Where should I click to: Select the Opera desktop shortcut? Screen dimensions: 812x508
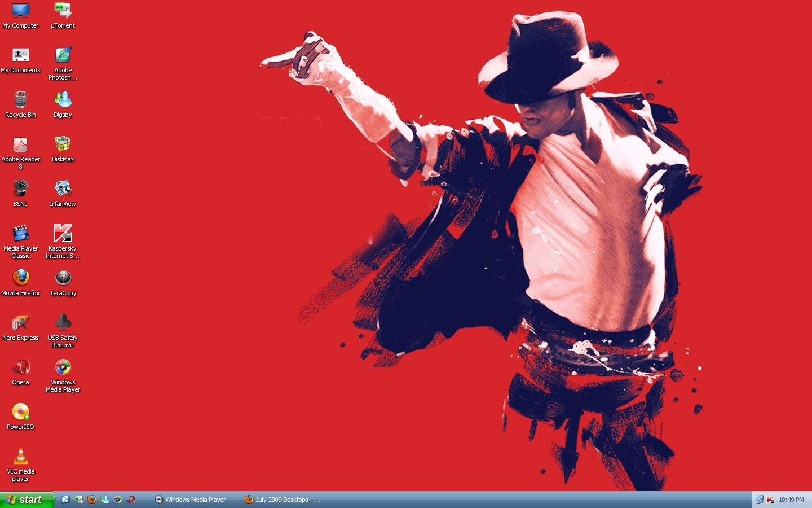20,373
